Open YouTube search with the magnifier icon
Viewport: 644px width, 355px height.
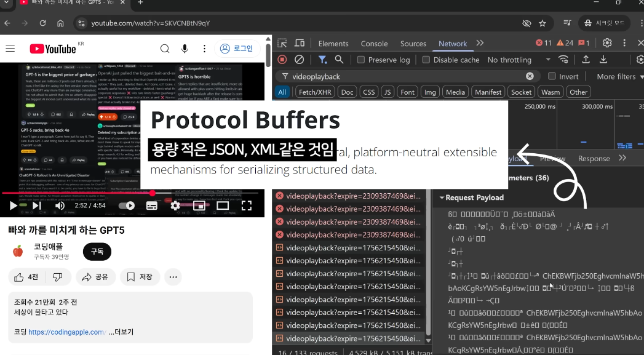click(x=165, y=49)
